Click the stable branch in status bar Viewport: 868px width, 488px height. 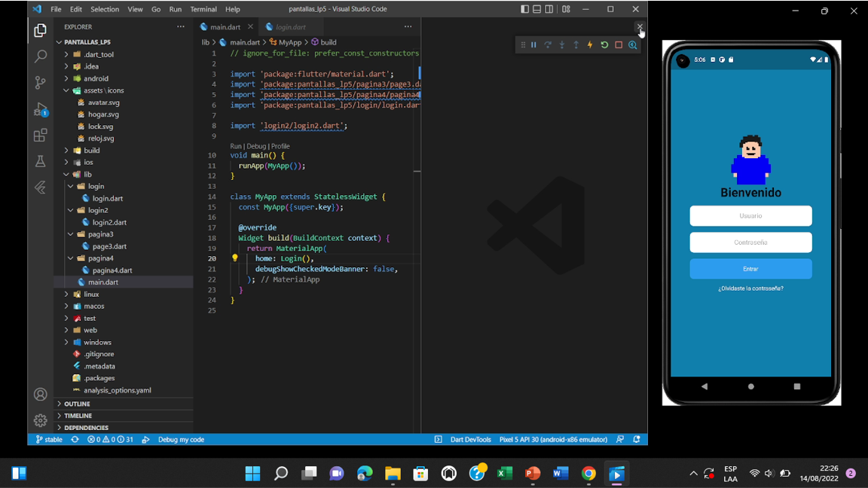coord(49,439)
